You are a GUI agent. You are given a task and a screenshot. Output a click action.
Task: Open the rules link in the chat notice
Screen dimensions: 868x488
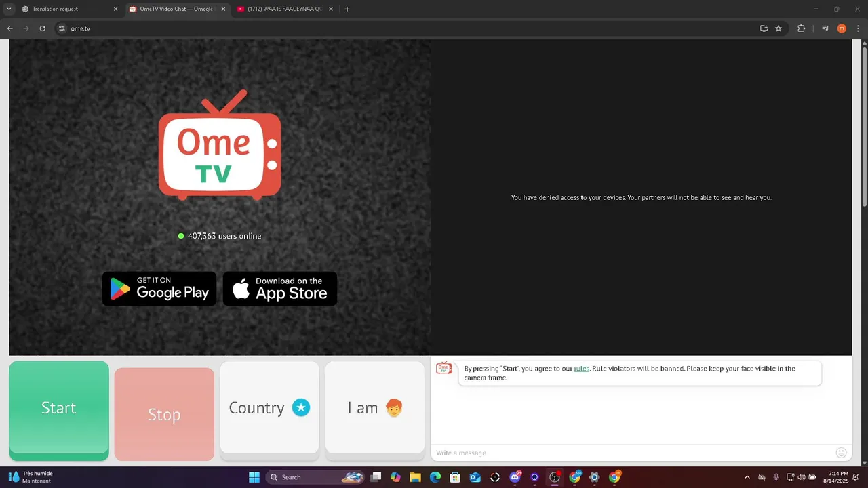(x=582, y=369)
